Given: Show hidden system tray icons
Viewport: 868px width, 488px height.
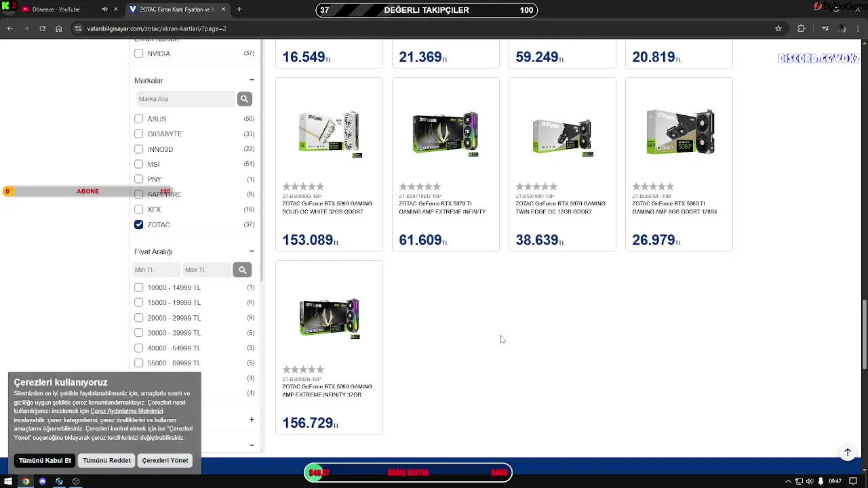Looking at the screenshot, I should pos(788,481).
